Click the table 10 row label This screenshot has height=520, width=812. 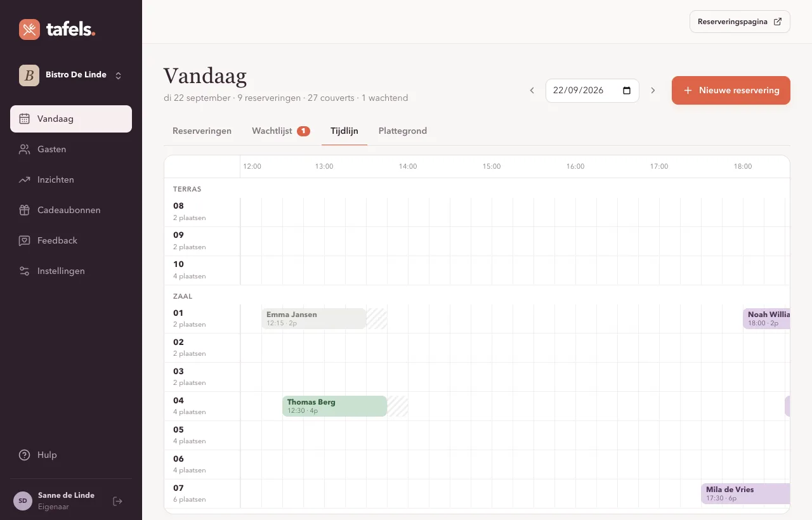tap(202, 270)
